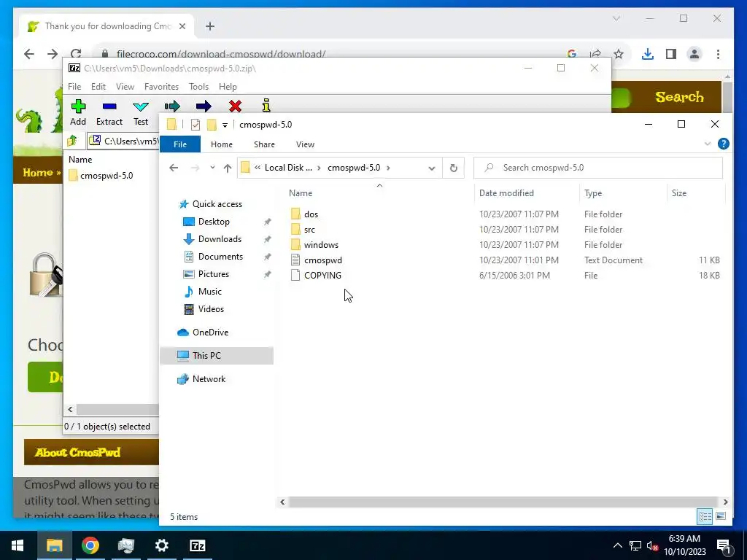747x560 pixels.
Task: Open the Explorer File tab
Action: (180, 144)
